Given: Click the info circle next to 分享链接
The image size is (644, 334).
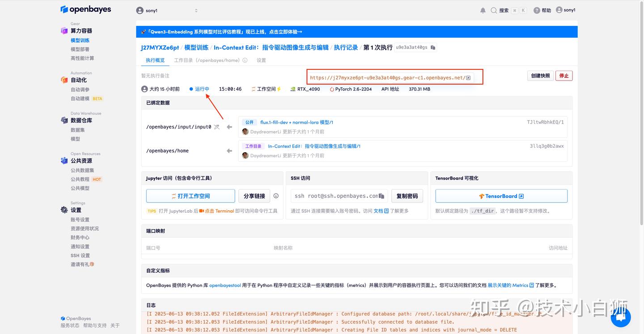Looking at the screenshot, I should (x=276, y=196).
